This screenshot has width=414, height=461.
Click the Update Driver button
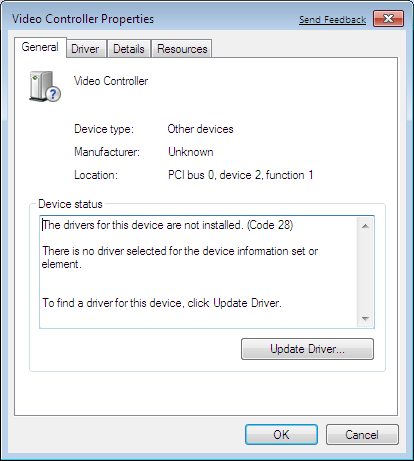[307, 349]
